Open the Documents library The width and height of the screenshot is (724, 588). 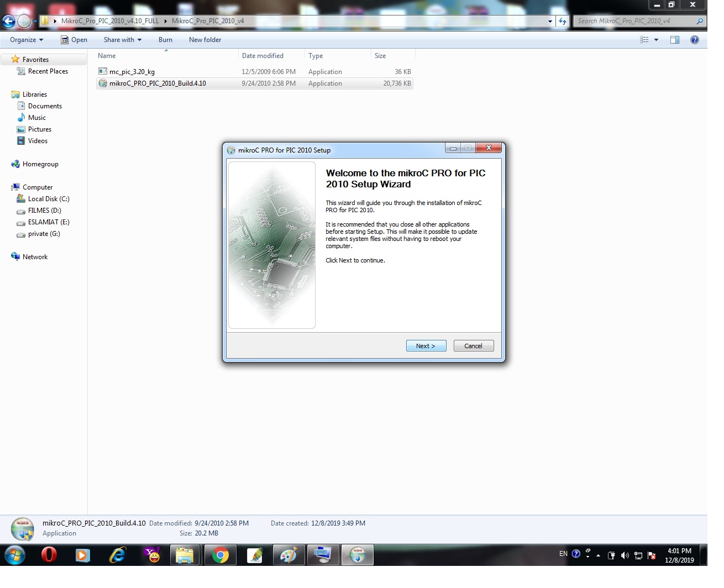[x=39, y=106]
